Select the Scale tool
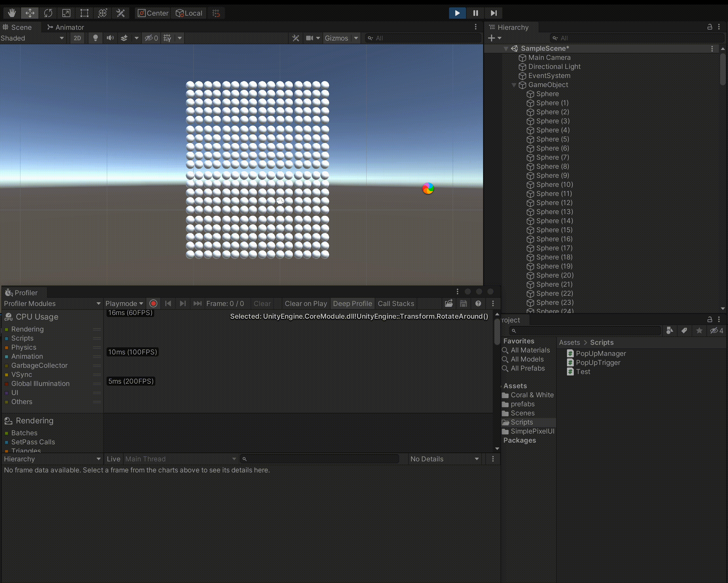 66,13
